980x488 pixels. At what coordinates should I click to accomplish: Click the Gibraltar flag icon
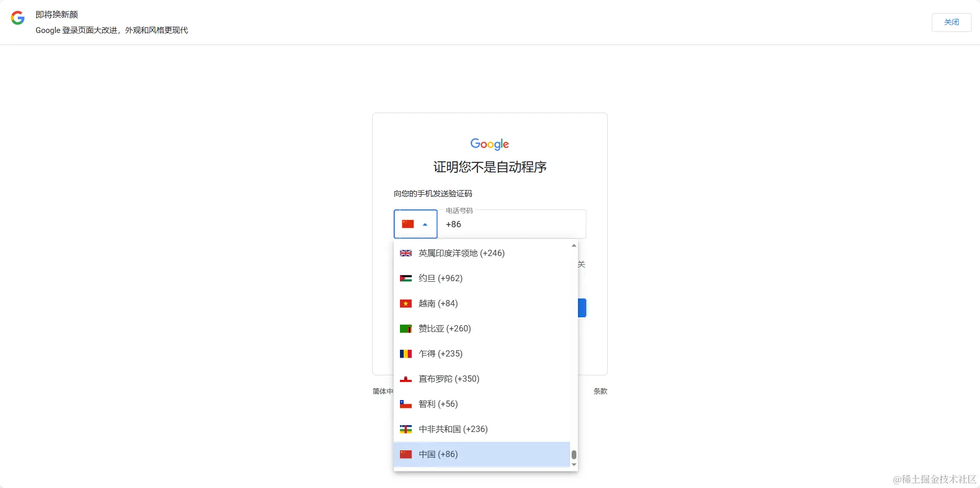coord(406,379)
